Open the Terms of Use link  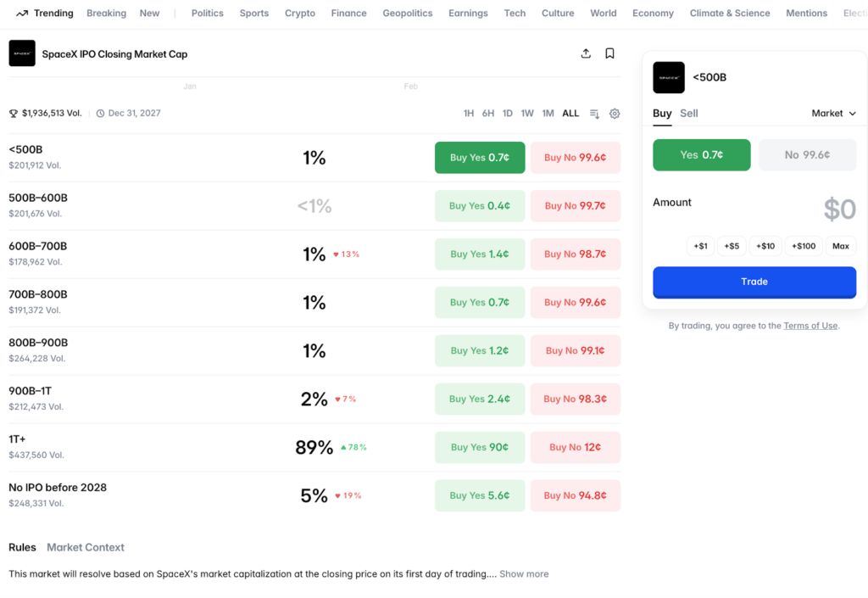pos(810,325)
